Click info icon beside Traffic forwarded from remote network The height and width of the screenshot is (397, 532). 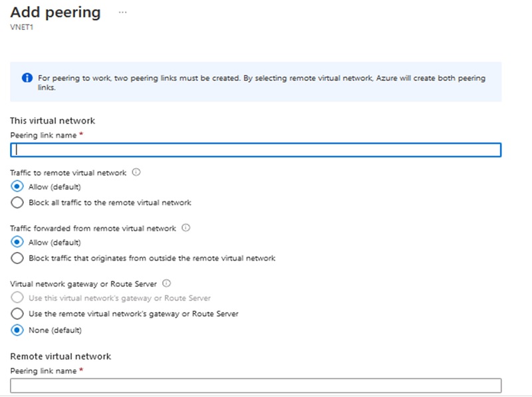click(186, 228)
